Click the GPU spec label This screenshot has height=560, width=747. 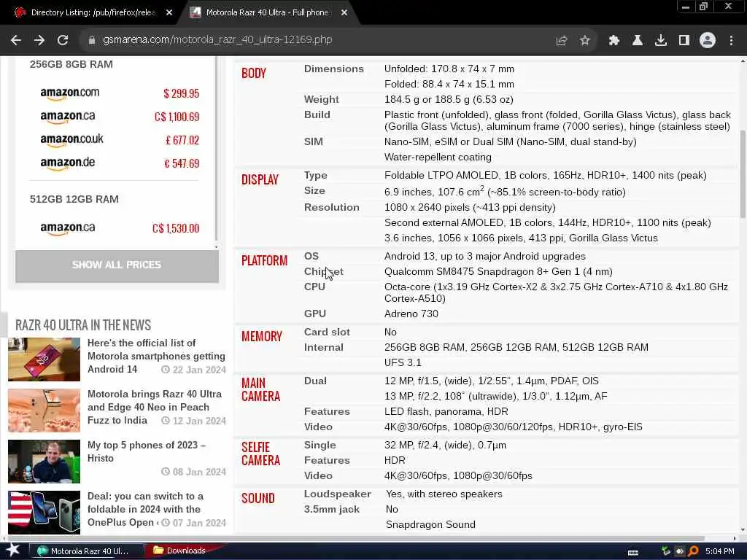coord(315,314)
